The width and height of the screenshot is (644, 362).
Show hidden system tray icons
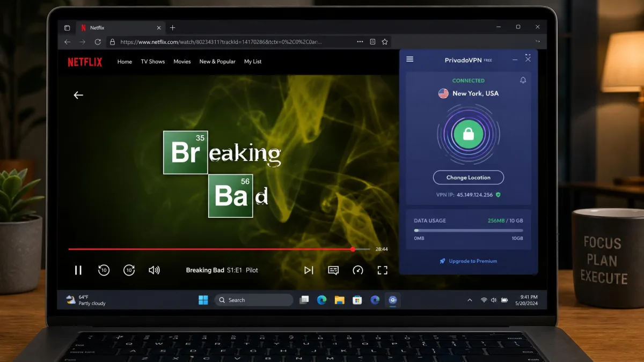click(x=470, y=300)
